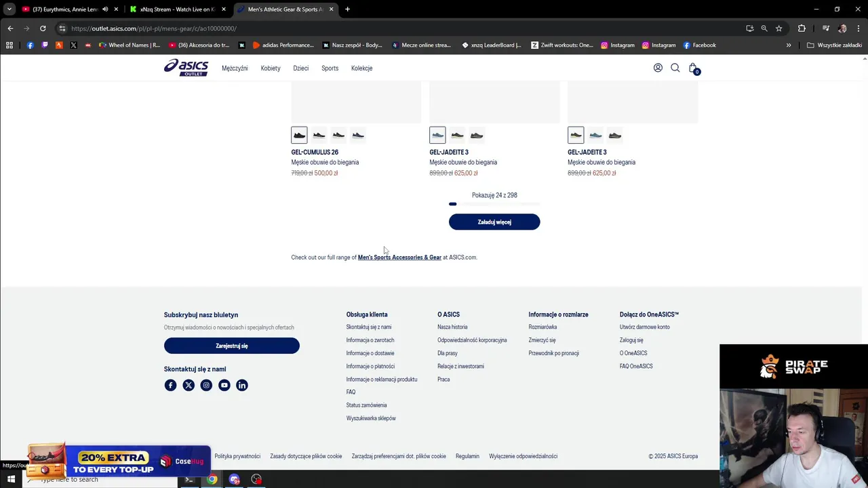Viewport: 868px width, 488px height.
Task: Open the Praca careers link
Action: coord(443,380)
